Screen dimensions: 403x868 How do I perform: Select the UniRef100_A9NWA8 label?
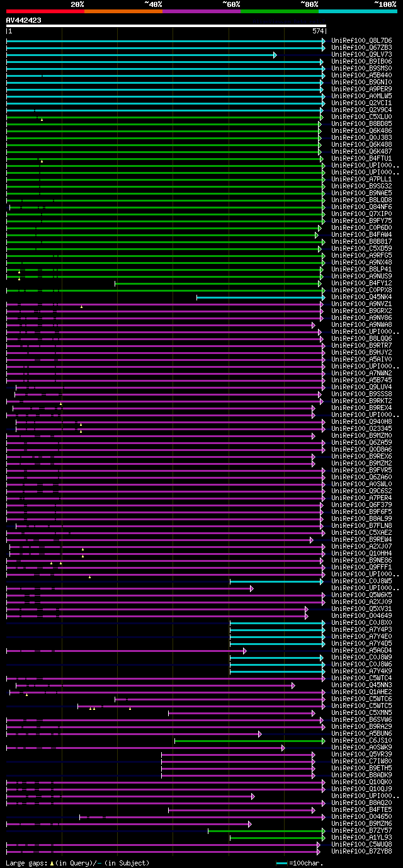tap(361, 325)
